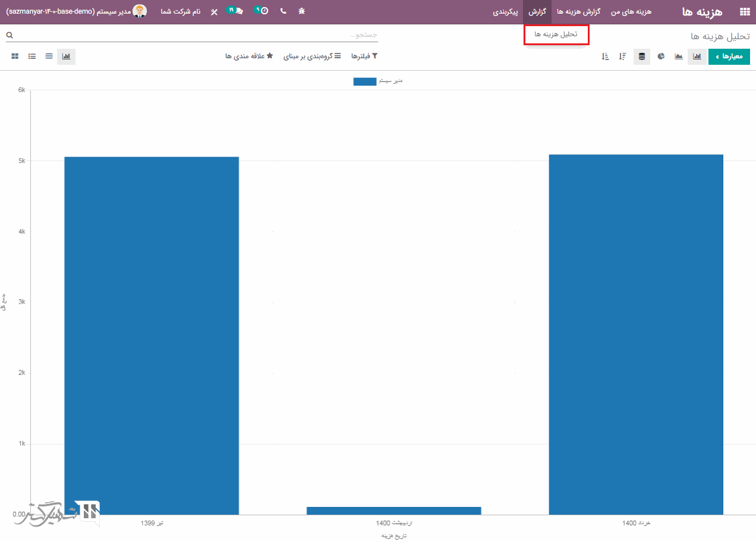
Task: Click the هزینه های من link
Action: coord(631,12)
